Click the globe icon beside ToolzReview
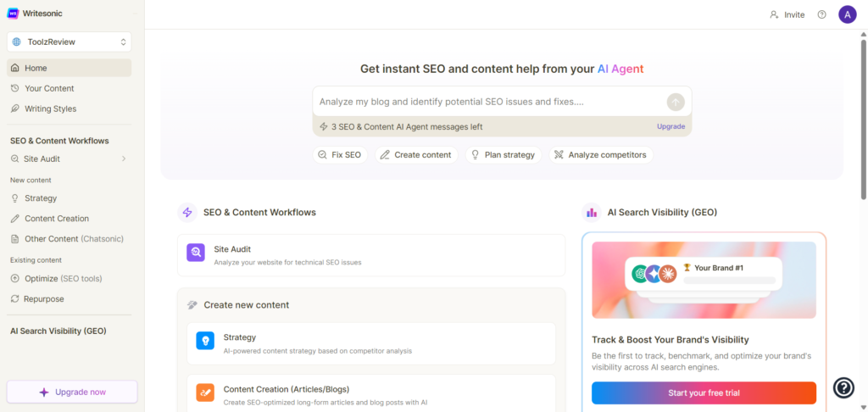Screen dimensions: 868x412 [x=17, y=42]
